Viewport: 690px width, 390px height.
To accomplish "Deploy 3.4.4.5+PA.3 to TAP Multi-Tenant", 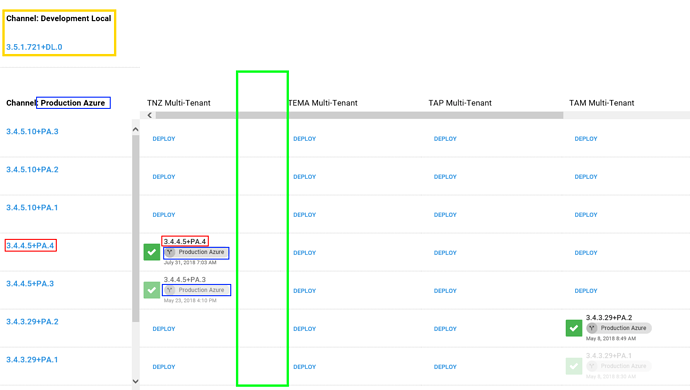I will tap(445, 291).
